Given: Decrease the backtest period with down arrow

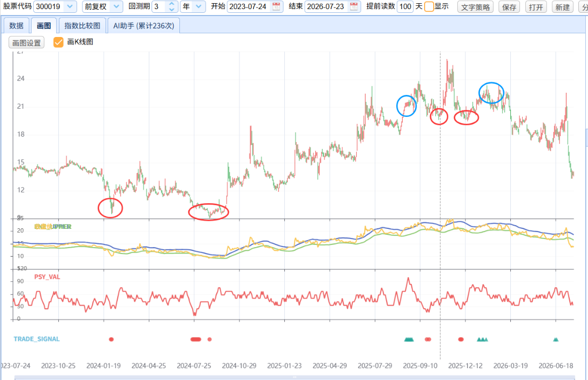Looking at the screenshot, I should [172, 10].
